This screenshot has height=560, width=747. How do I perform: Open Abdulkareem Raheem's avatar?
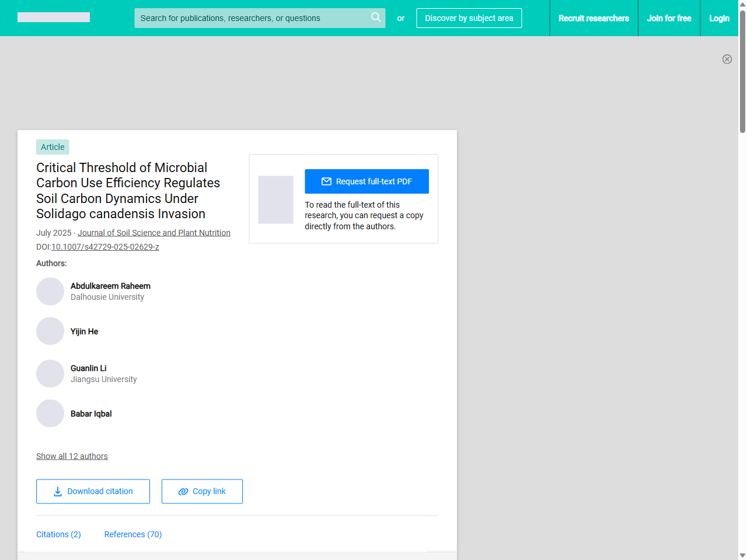[50, 291]
